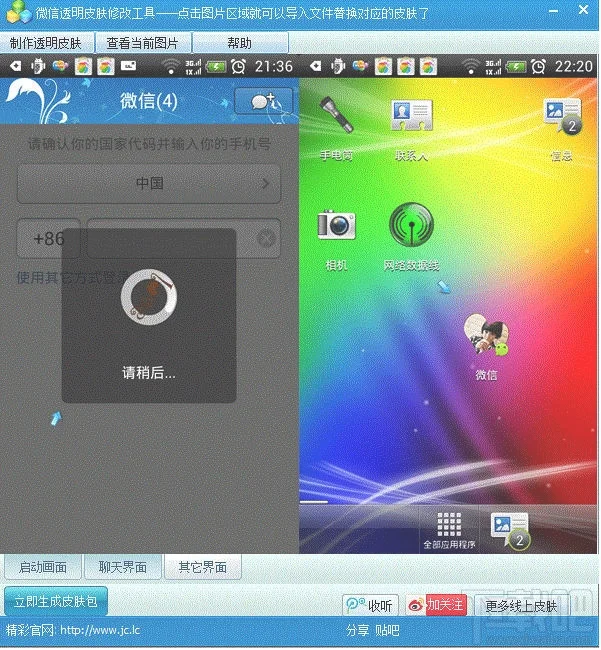601x650 pixels.
Task: Open the 制作透明皮肤 menu
Action: (x=46, y=43)
